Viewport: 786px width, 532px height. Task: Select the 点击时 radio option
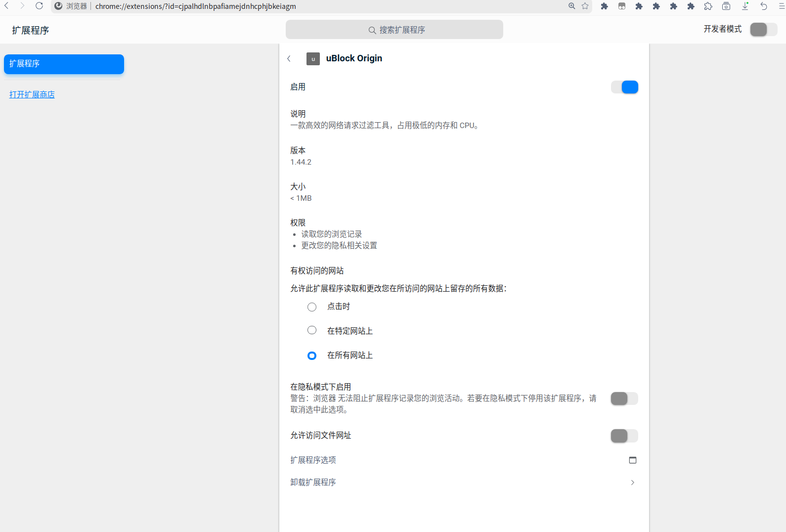312,307
